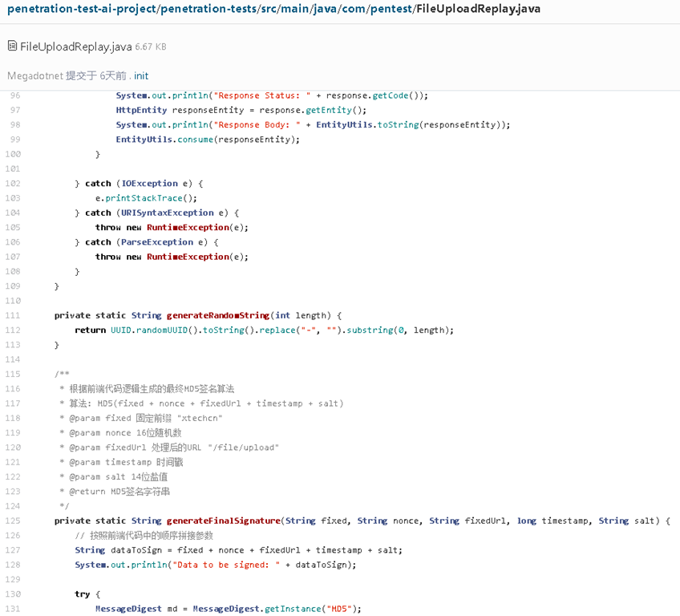The height and width of the screenshot is (616, 680).
Task: Click IOException in catch clause
Action: (x=150, y=184)
